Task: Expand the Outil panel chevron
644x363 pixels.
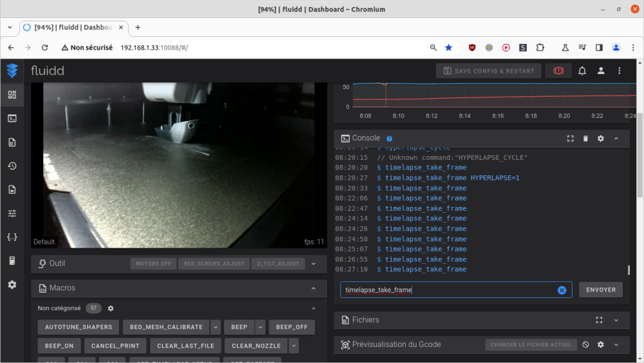Action: point(314,264)
